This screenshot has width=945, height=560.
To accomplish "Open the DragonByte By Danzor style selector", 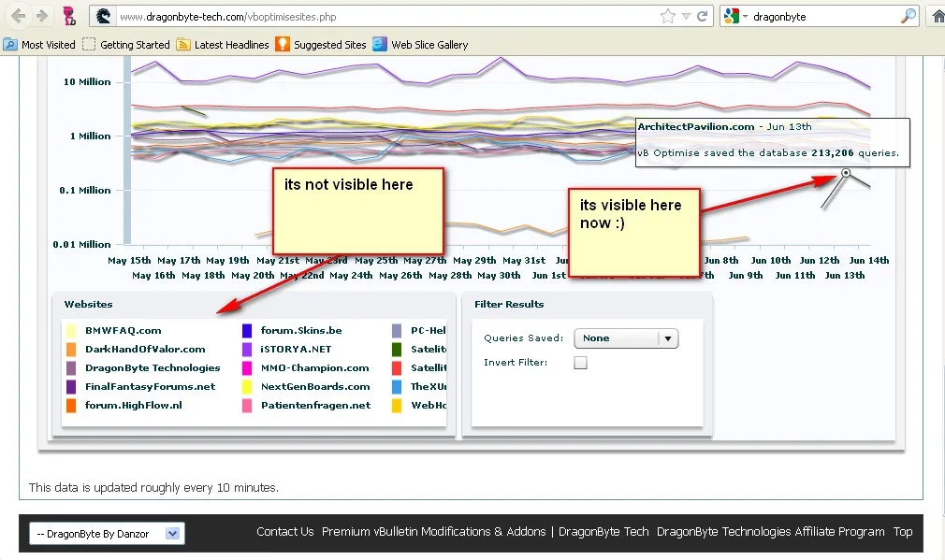I will click(x=107, y=534).
